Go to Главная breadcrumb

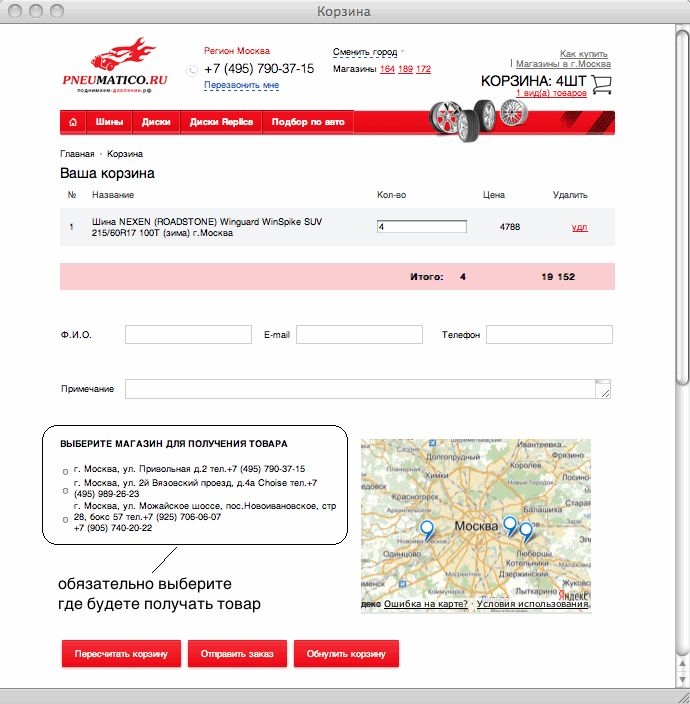[x=77, y=154]
